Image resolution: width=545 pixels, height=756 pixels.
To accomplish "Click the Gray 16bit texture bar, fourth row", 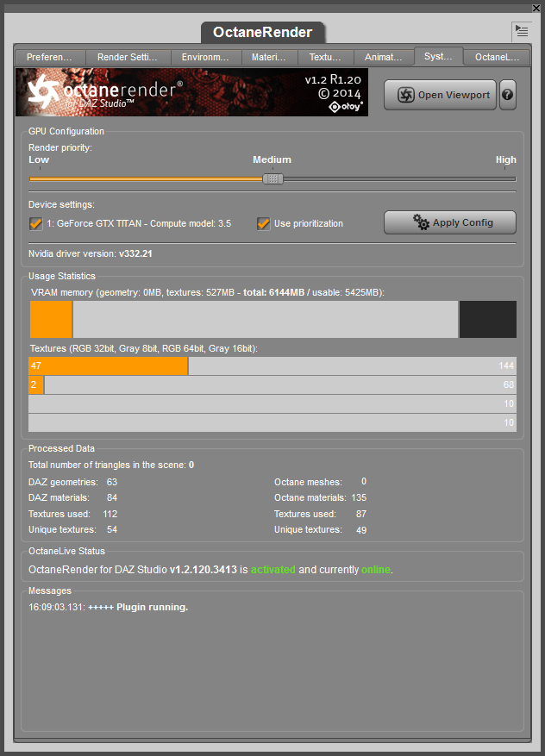I will coord(272,423).
